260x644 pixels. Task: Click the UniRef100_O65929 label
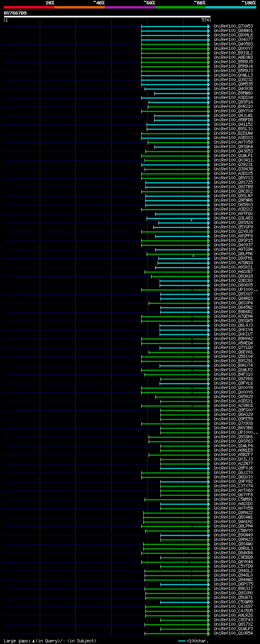(x=233, y=396)
